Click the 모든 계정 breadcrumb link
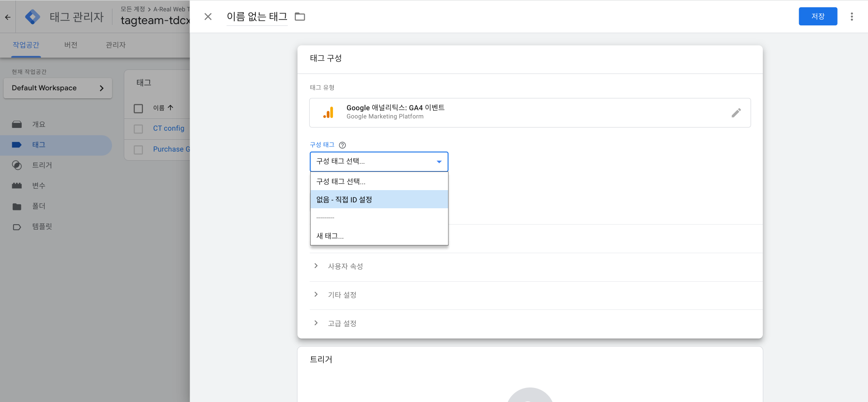This screenshot has height=402, width=868. click(x=133, y=9)
